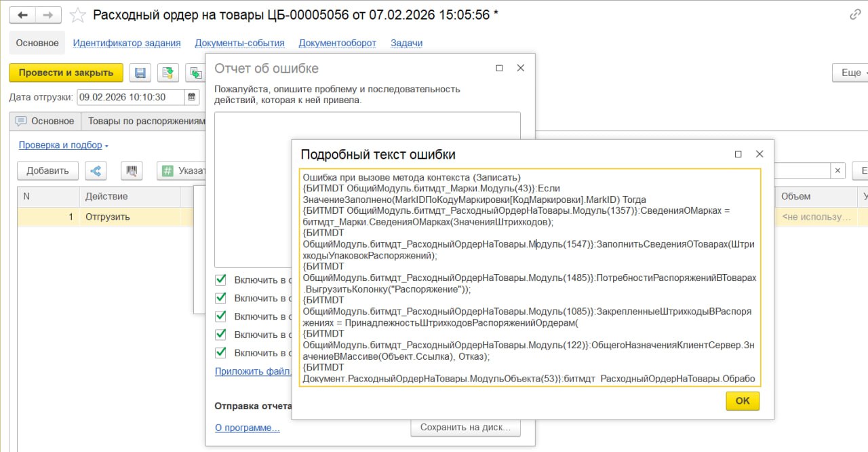Click the barcode search icon

pos(132,171)
